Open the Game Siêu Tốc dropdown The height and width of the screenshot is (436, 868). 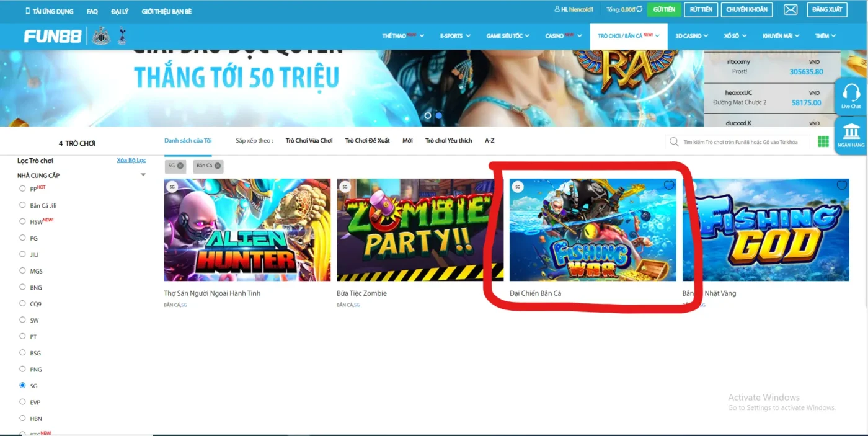(508, 36)
